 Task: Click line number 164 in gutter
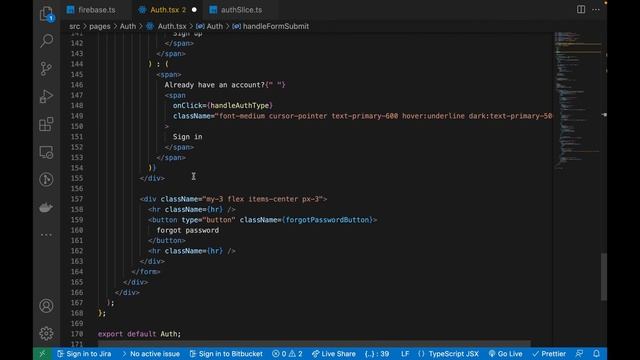click(x=77, y=272)
